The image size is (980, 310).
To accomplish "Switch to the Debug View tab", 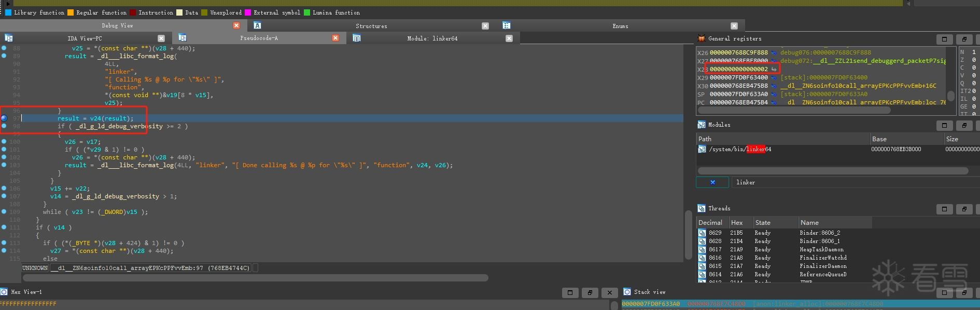I will tap(117, 25).
